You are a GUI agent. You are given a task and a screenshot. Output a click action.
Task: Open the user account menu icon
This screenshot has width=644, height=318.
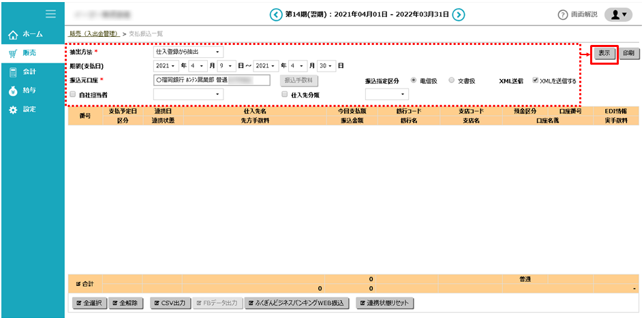tap(617, 14)
